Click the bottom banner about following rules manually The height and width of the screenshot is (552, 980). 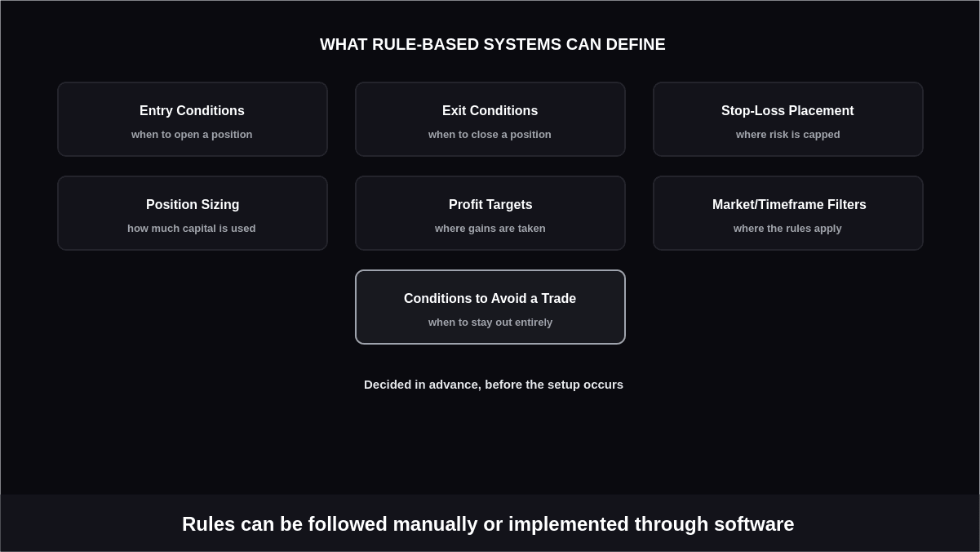(490, 523)
